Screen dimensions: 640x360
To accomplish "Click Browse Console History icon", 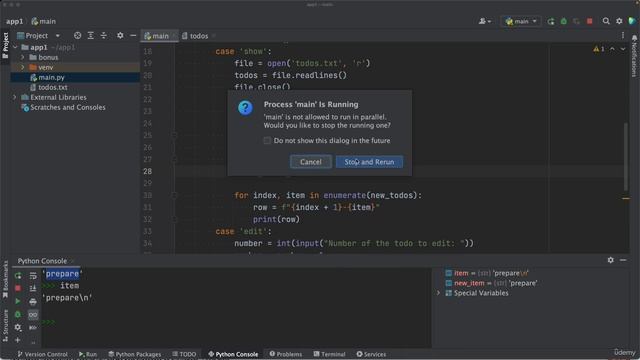I will [x=33, y=327].
